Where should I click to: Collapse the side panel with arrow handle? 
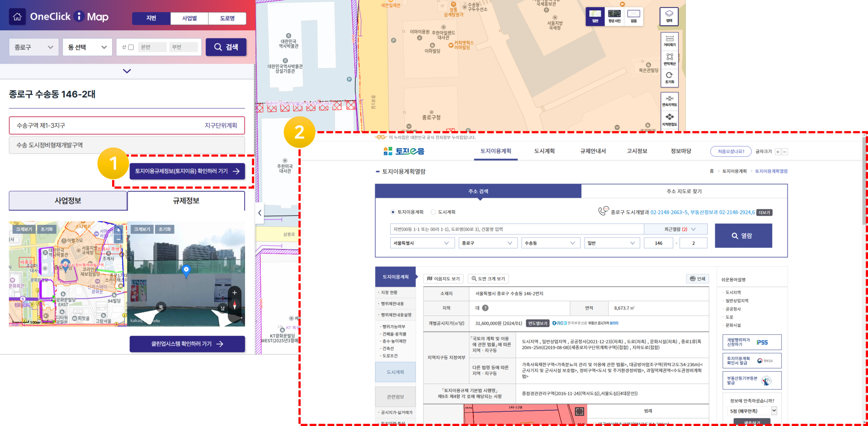click(x=259, y=213)
